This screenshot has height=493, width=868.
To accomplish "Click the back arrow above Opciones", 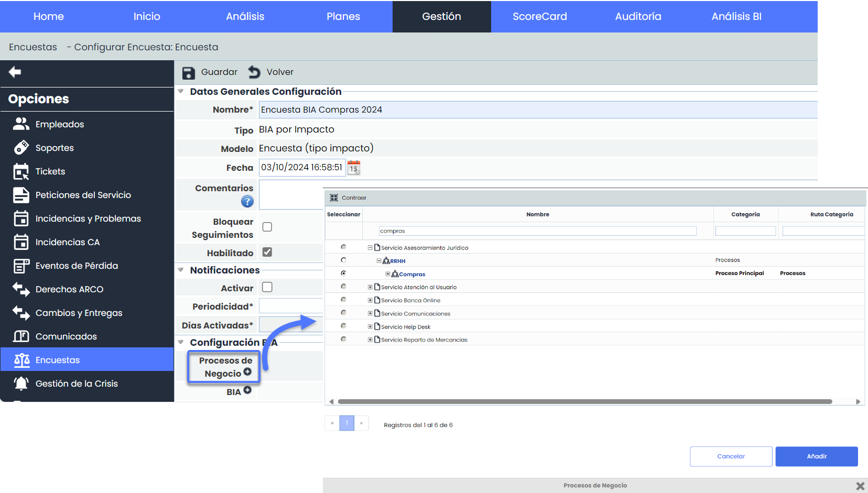I will click(x=15, y=72).
